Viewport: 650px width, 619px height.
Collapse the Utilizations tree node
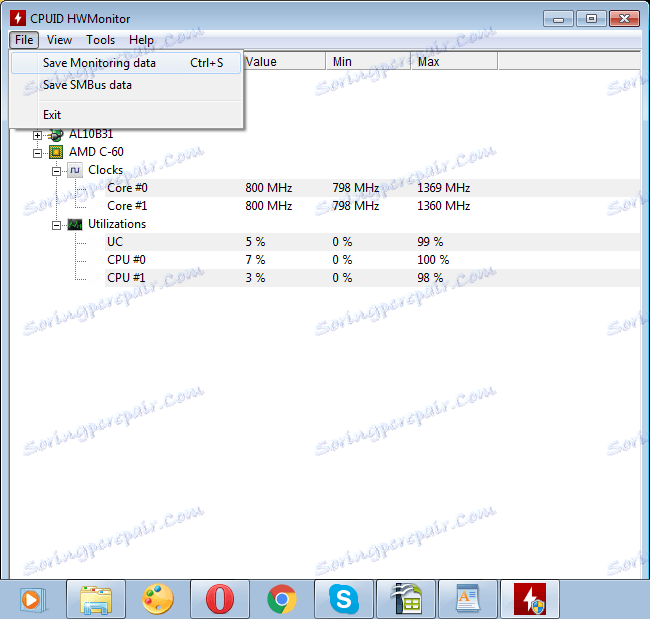[56, 225]
